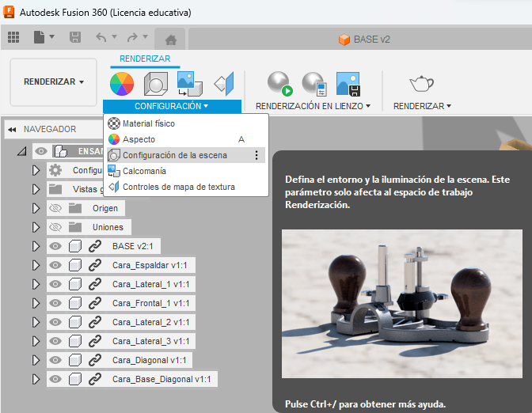Viewport: 532px width, 413px height.
Task: Click the link icon of Cara_Espaldar v1:1
Action: [x=95, y=265]
